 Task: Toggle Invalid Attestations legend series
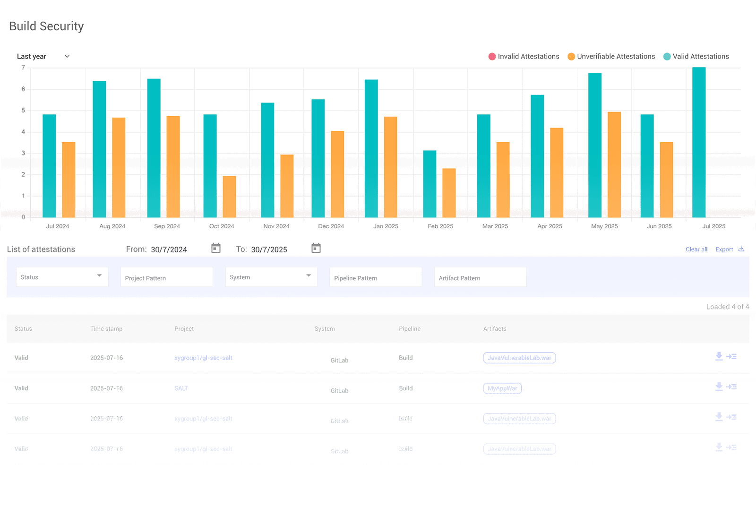[524, 57]
